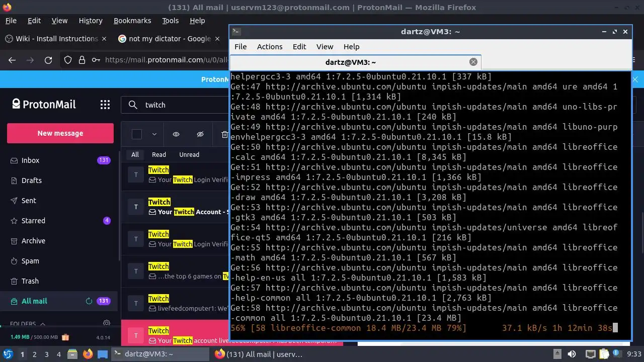644x362 pixels.
Task: Click the show desktop icon in taskbar
Action: click(x=102, y=354)
